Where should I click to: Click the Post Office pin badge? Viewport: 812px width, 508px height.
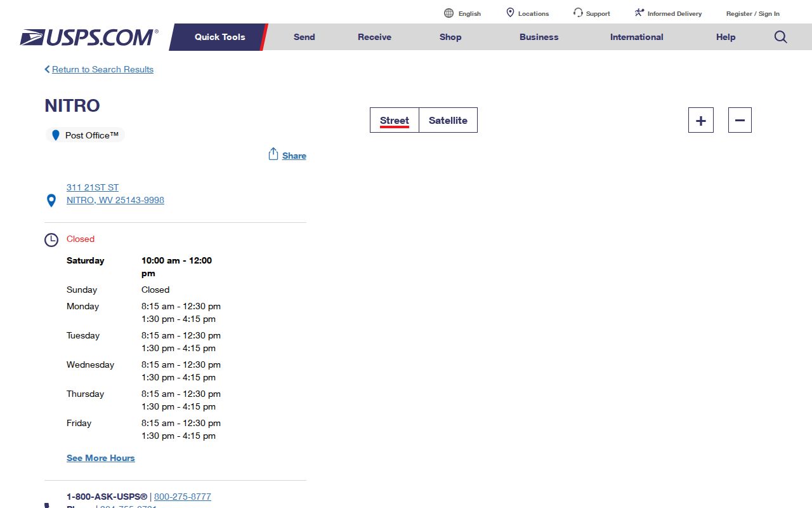pos(85,135)
